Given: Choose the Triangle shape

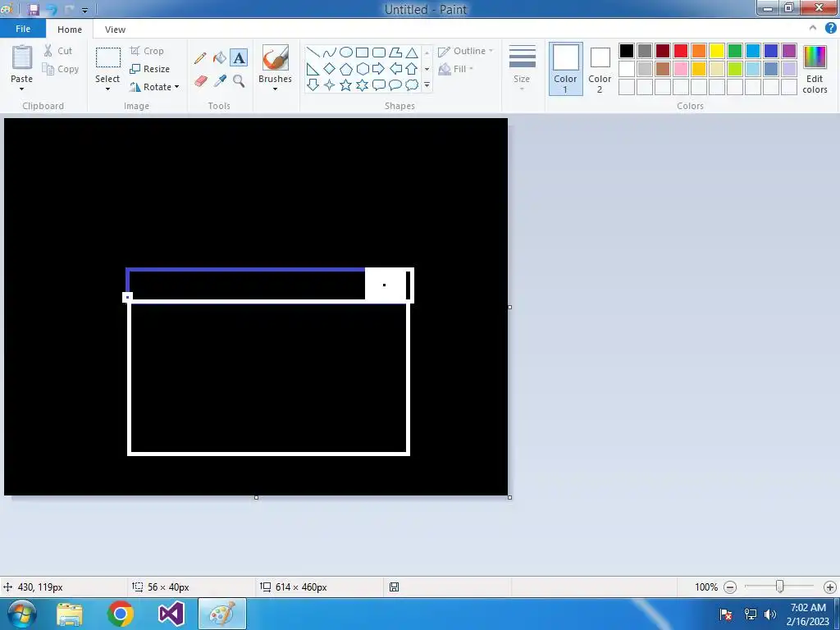Looking at the screenshot, I should (x=412, y=52).
